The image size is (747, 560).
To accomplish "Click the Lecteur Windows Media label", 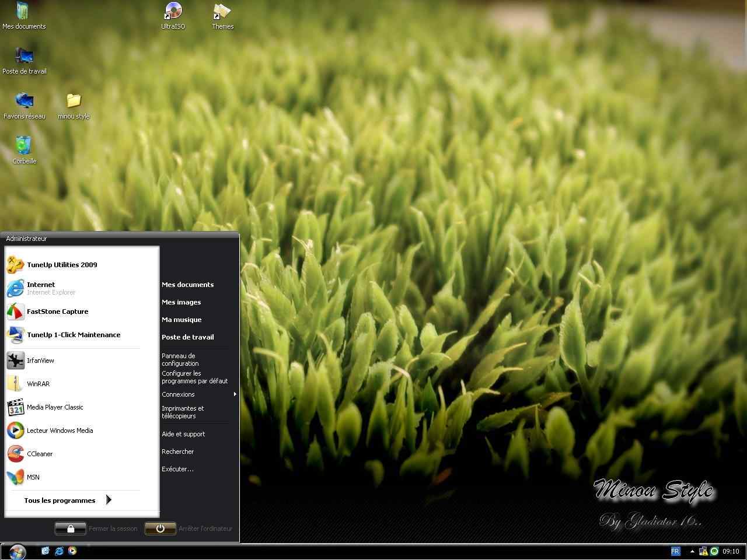I will pos(60,430).
